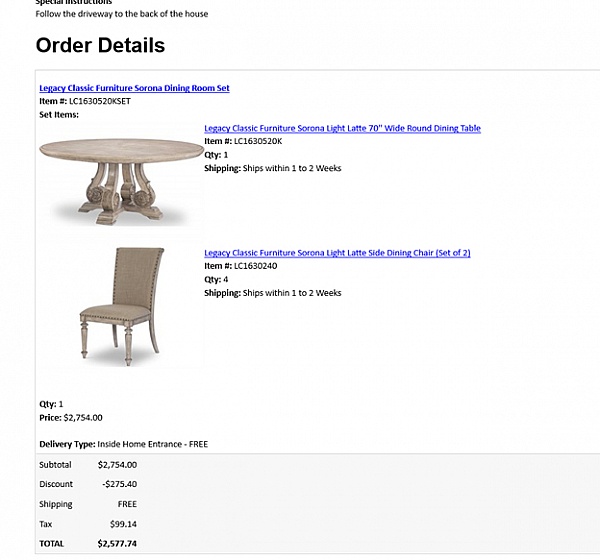Click the Order Details heading
The width and height of the screenshot is (600, 560).
pos(100,45)
